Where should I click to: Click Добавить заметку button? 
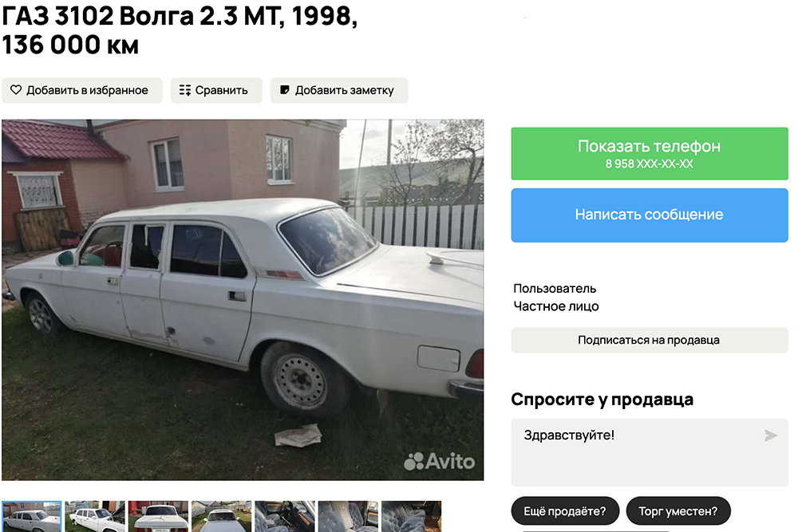tap(339, 91)
